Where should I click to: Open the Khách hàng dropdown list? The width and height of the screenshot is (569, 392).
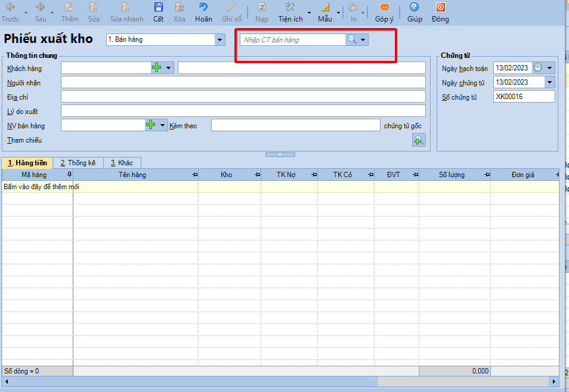click(x=168, y=67)
